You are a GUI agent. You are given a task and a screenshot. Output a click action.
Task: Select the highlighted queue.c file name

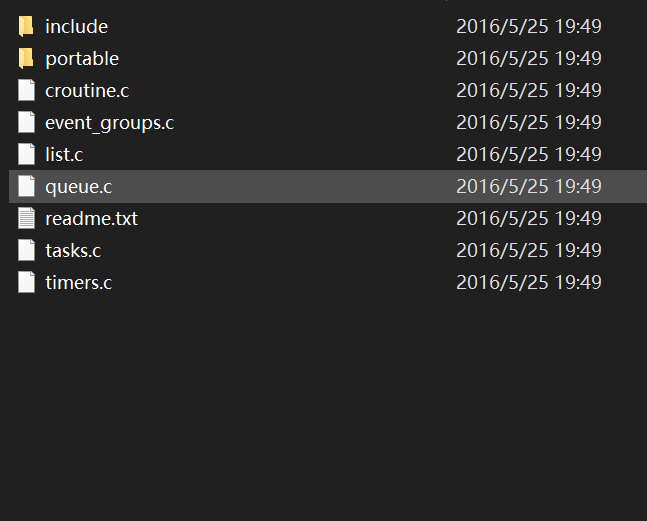[x=76, y=187]
